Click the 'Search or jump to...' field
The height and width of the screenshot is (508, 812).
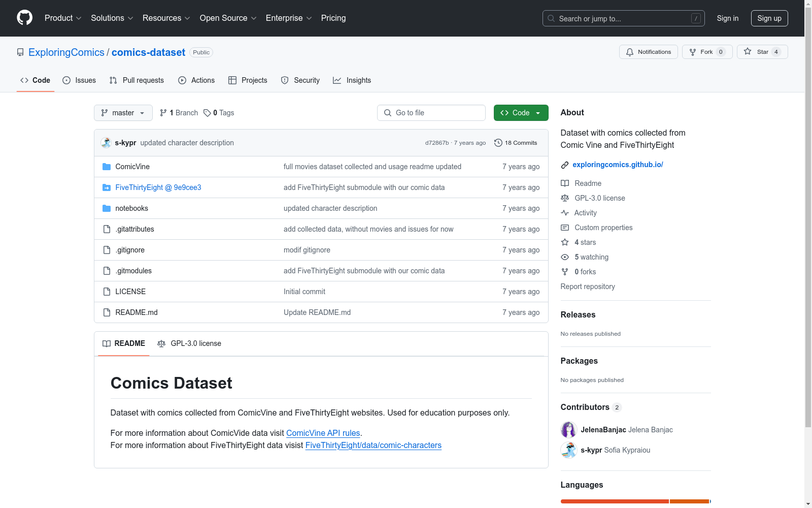click(624, 18)
